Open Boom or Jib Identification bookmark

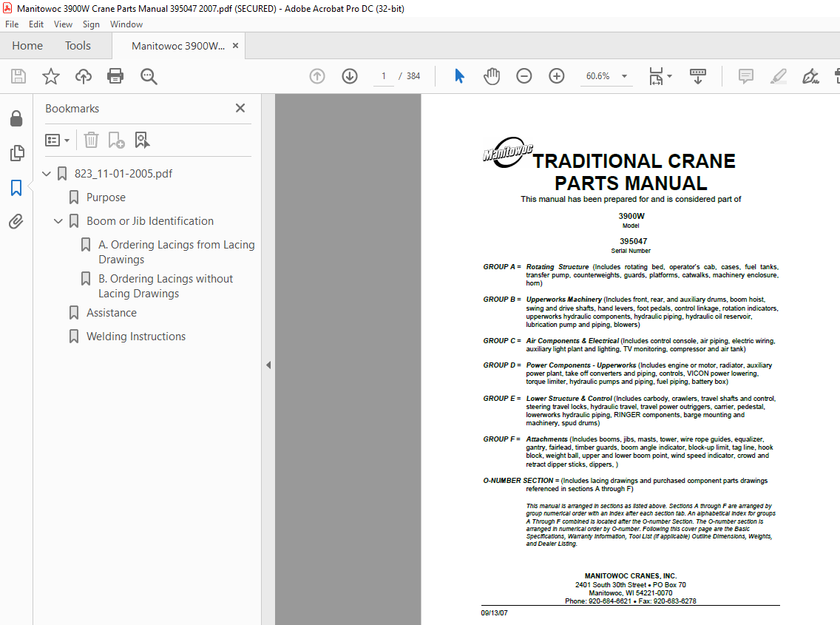tap(150, 221)
